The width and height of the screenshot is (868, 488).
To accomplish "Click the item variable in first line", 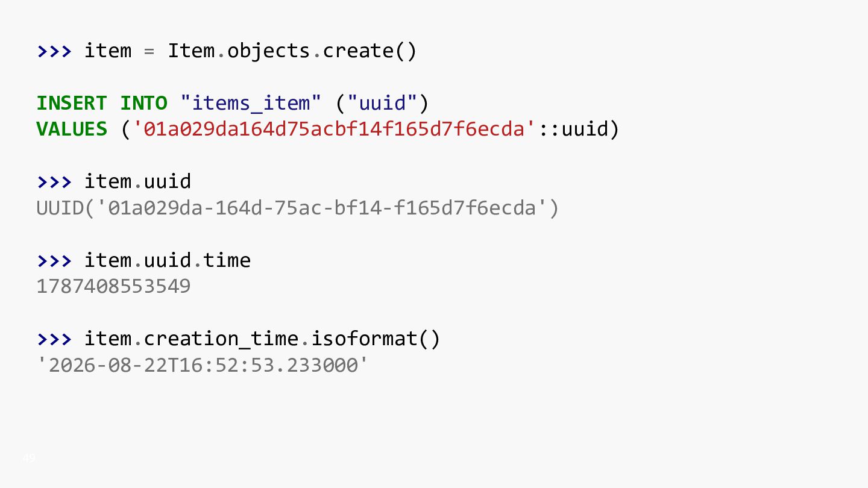I will [107, 51].
